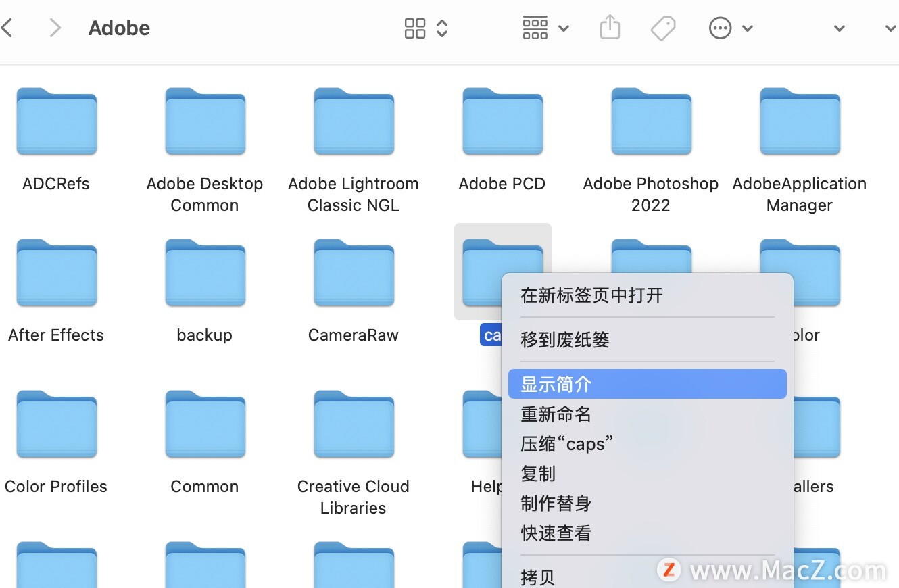Select the Adobe Photoshop 2022 folder icon
The height and width of the screenshot is (588, 899).
pos(652,122)
